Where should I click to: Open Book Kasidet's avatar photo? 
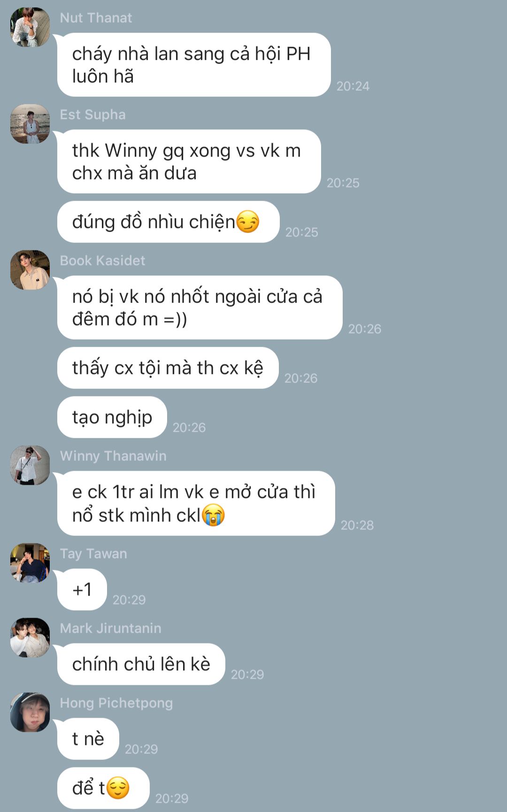click(x=30, y=270)
